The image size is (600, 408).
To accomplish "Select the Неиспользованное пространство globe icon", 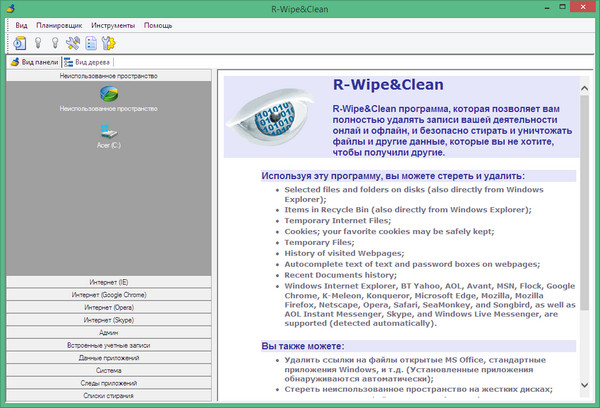I will pyautogui.click(x=108, y=94).
